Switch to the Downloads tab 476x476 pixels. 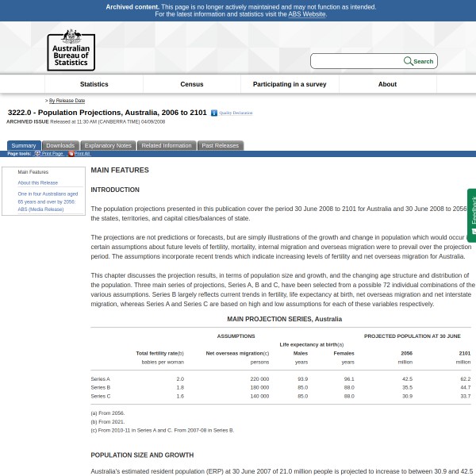point(60,146)
